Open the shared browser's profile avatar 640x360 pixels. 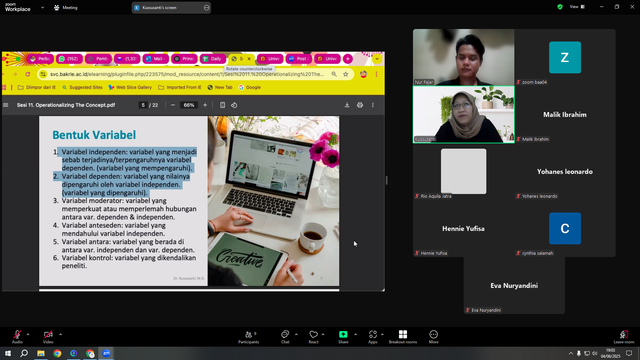pyautogui.click(x=363, y=74)
